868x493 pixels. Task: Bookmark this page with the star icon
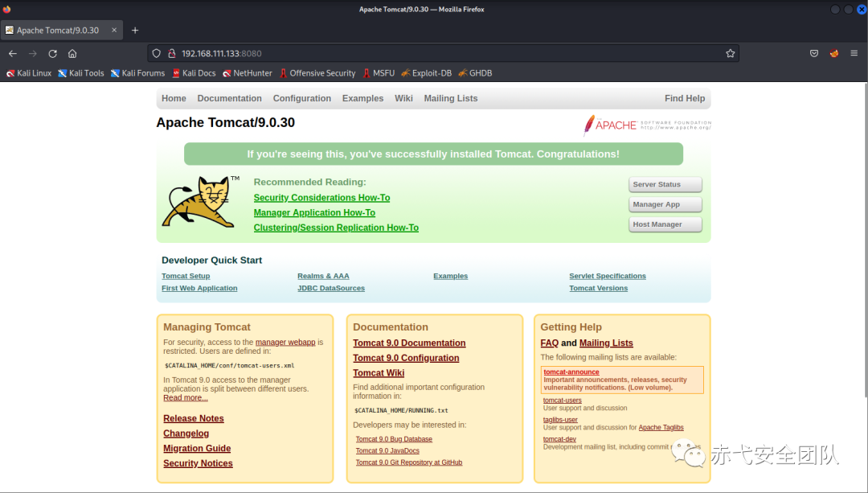click(730, 53)
